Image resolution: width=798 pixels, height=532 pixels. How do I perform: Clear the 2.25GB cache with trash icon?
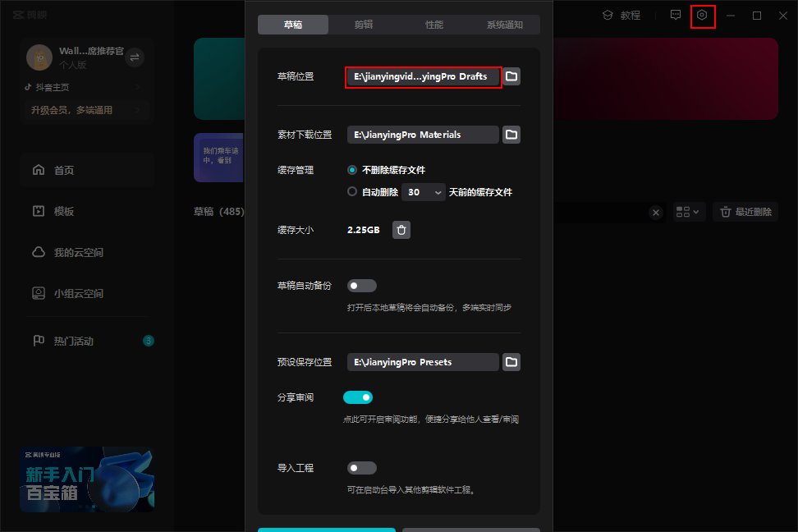click(401, 229)
